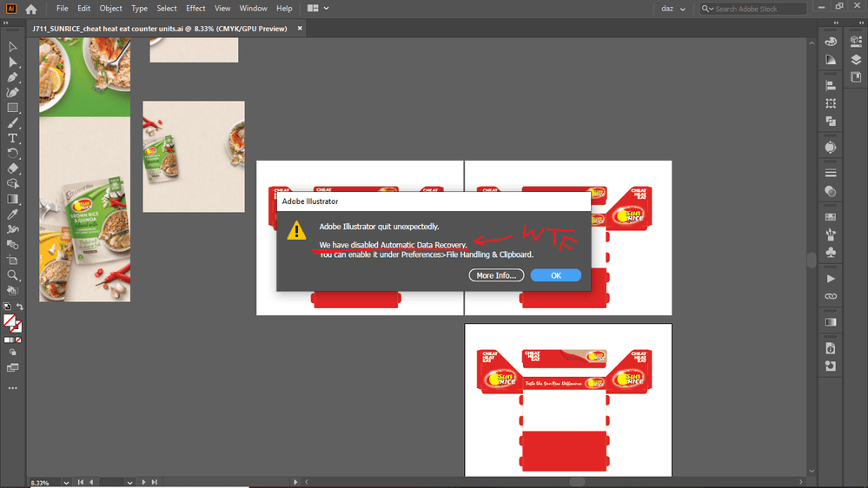Go to the Illustrator Home screen
Screen dimensions: 868x488
tap(31, 9)
